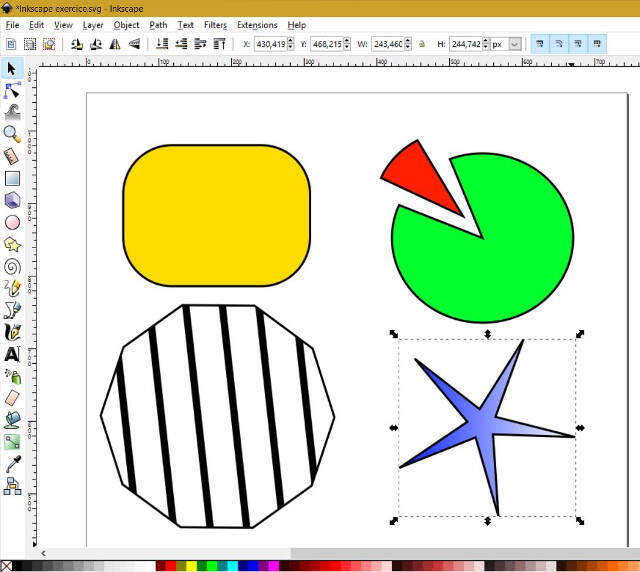Screen dimensions: 640x572
Task: Increase X value with stepper arrow
Action: [x=291, y=40]
